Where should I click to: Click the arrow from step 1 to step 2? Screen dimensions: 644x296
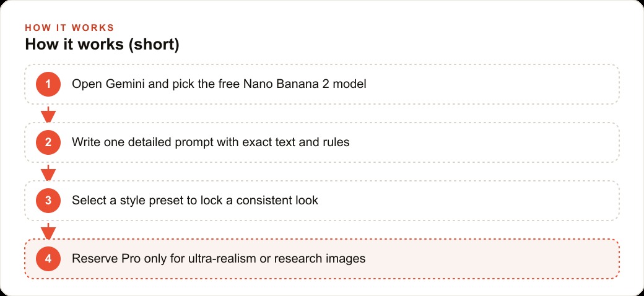(x=48, y=114)
